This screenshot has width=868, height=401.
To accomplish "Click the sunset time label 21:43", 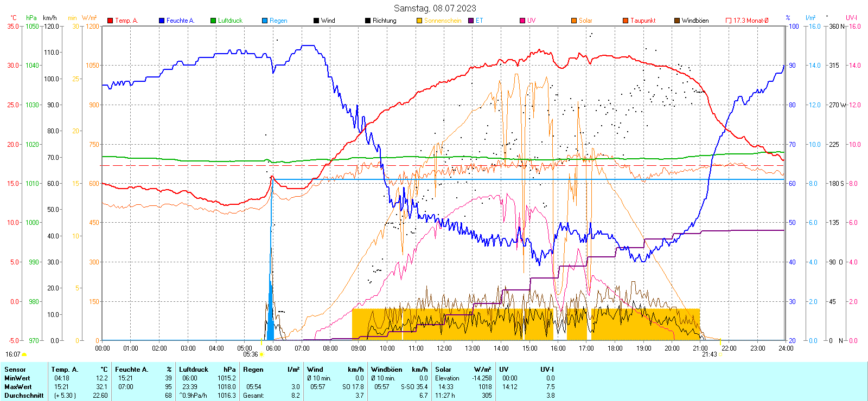I will 709,354.
